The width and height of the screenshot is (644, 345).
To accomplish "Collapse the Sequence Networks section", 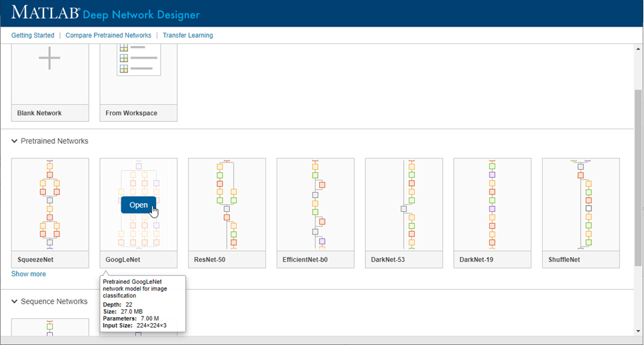I will coord(15,302).
